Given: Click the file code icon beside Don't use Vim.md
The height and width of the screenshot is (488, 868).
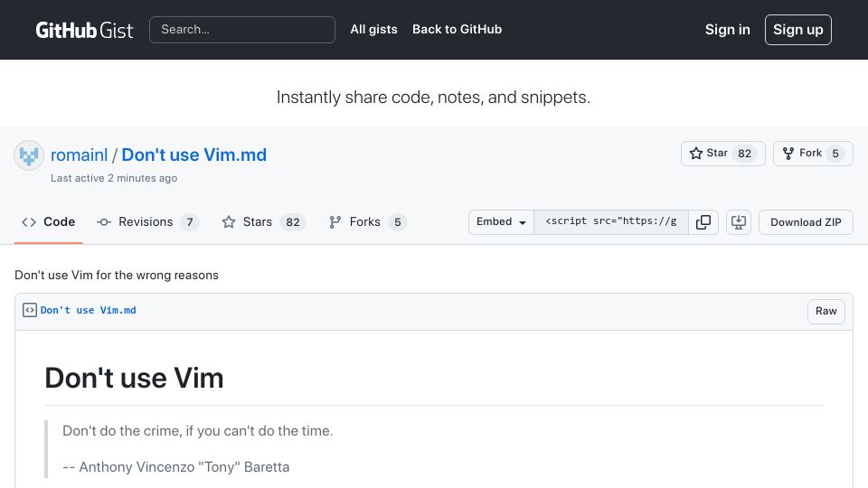Looking at the screenshot, I should tap(30, 310).
